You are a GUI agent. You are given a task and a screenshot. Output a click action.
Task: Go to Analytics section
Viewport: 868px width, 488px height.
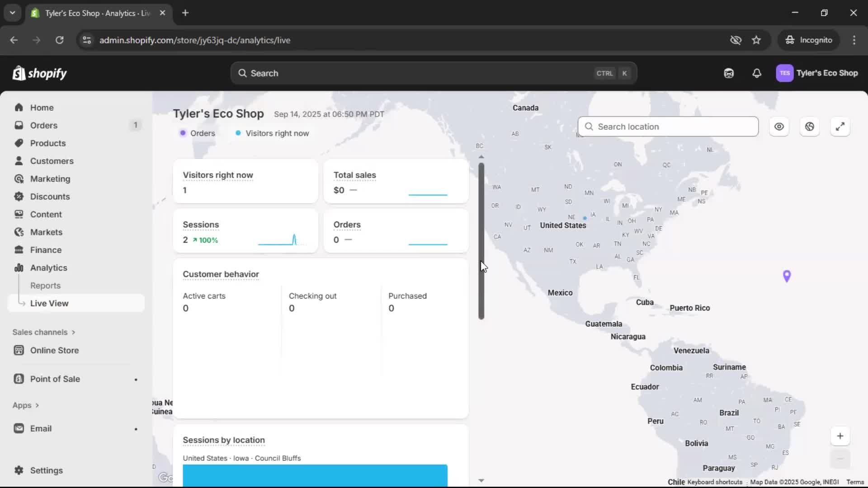pyautogui.click(x=48, y=268)
